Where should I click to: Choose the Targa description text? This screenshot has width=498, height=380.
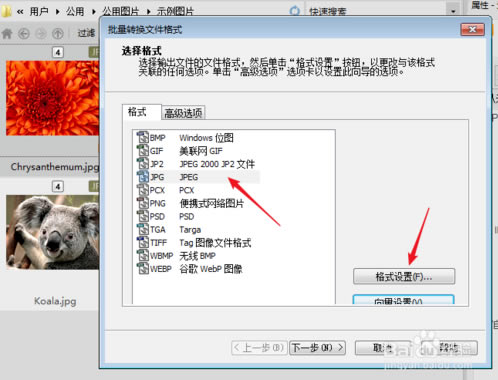(x=190, y=230)
